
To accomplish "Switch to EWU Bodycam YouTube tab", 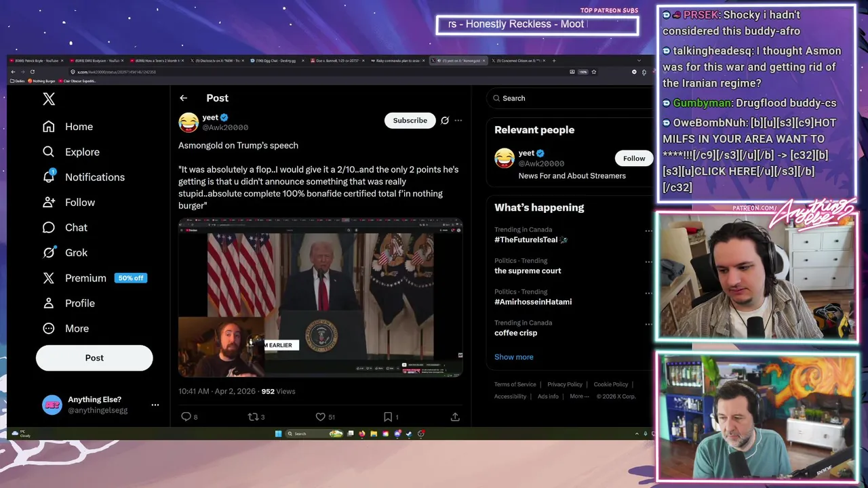I will point(96,61).
